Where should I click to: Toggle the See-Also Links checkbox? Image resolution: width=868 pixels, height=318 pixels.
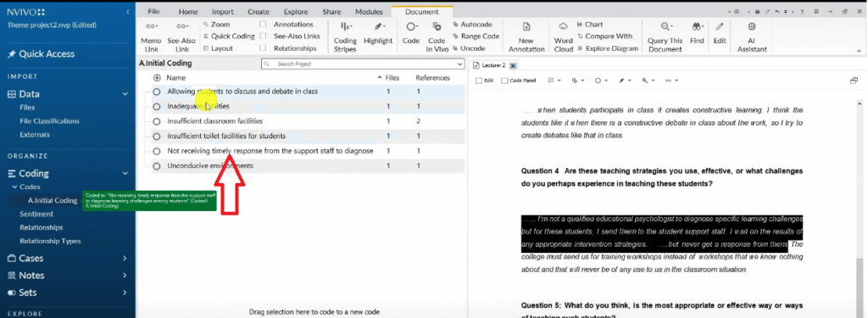[x=263, y=36]
